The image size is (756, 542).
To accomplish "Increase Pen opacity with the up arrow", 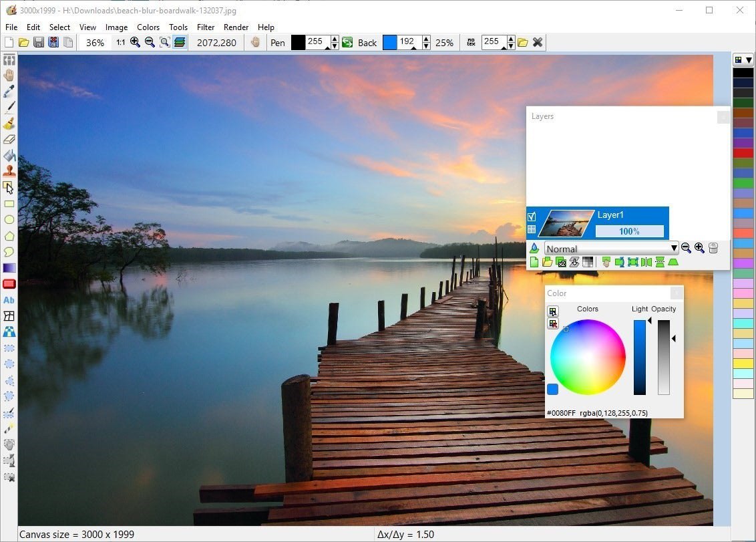I will coord(335,39).
